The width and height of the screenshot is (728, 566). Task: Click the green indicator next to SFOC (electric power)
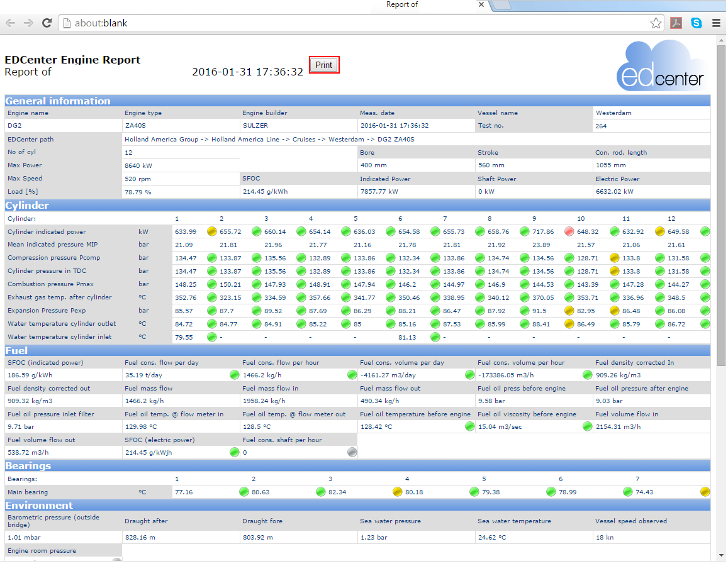(x=235, y=452)
